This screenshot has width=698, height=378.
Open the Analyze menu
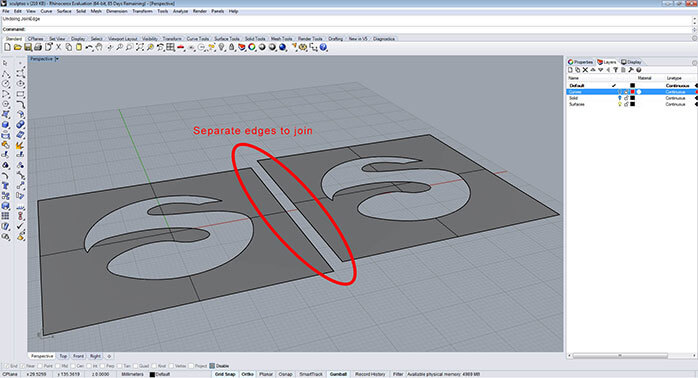tap(180, 11)
